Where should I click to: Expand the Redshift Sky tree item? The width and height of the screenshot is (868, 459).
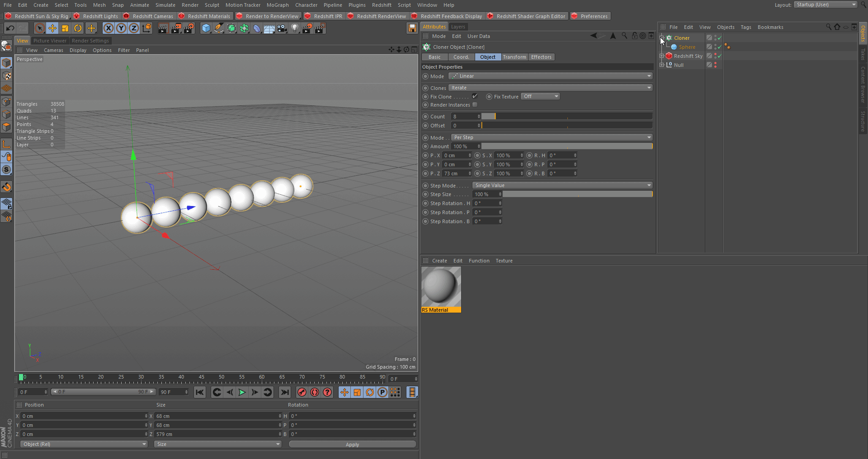click(662, 56)
